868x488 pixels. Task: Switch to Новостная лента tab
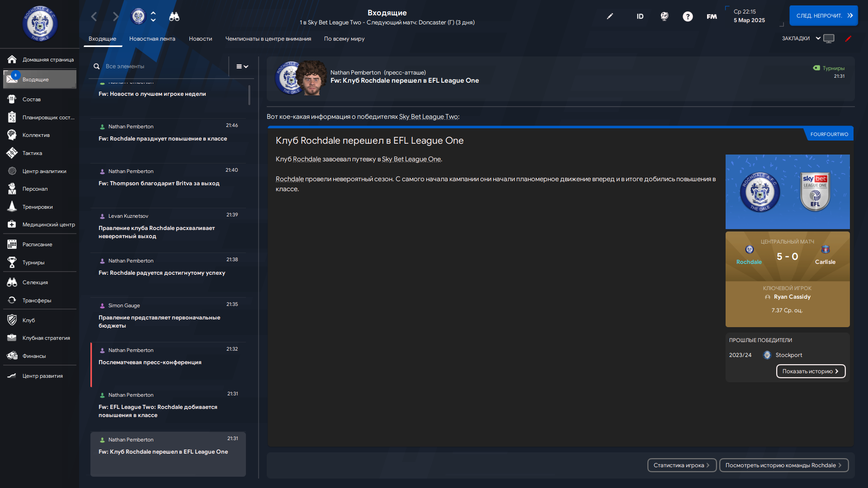coord(152,39)
